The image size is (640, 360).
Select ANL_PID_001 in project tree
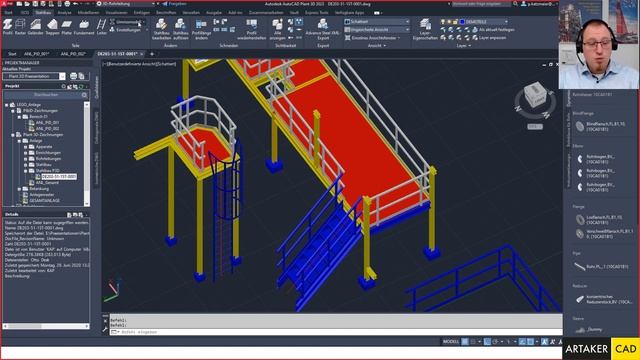coord(47,122)
